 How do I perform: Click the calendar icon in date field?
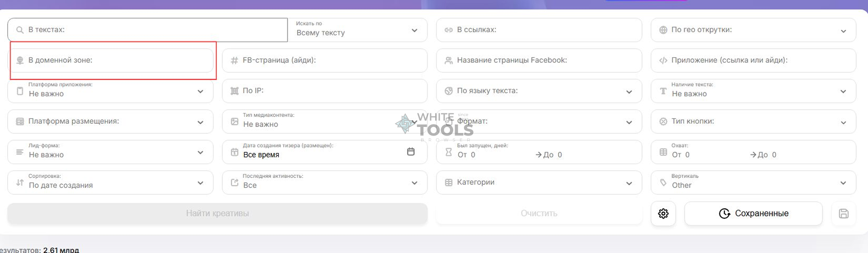pos(410,152)
